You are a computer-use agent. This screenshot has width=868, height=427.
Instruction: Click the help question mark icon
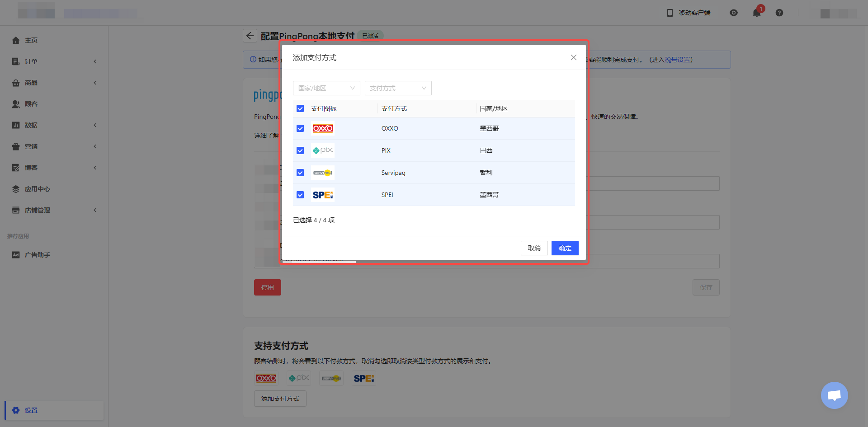[779, 13]
